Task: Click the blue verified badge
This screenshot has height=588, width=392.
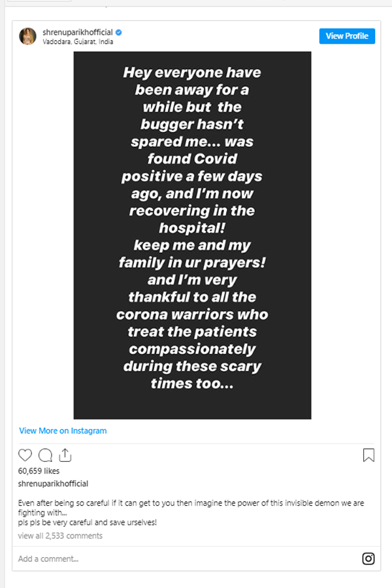Action: coord(118,33)
